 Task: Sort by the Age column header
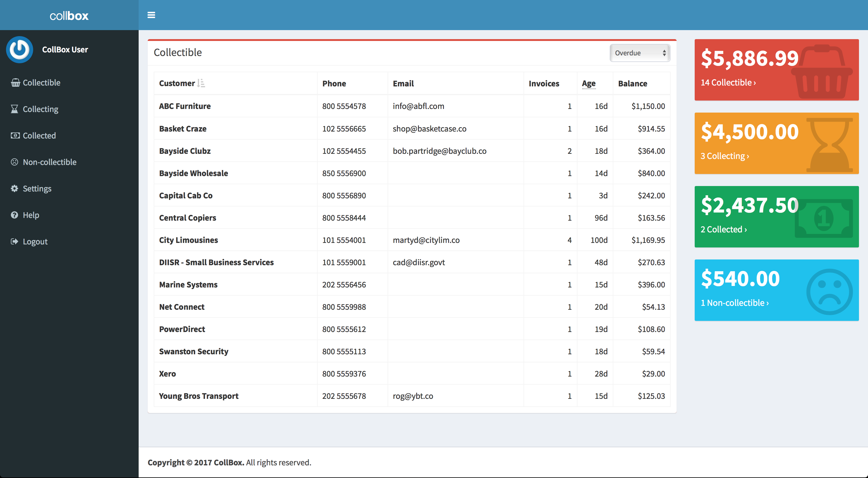(x=588, y=83)
